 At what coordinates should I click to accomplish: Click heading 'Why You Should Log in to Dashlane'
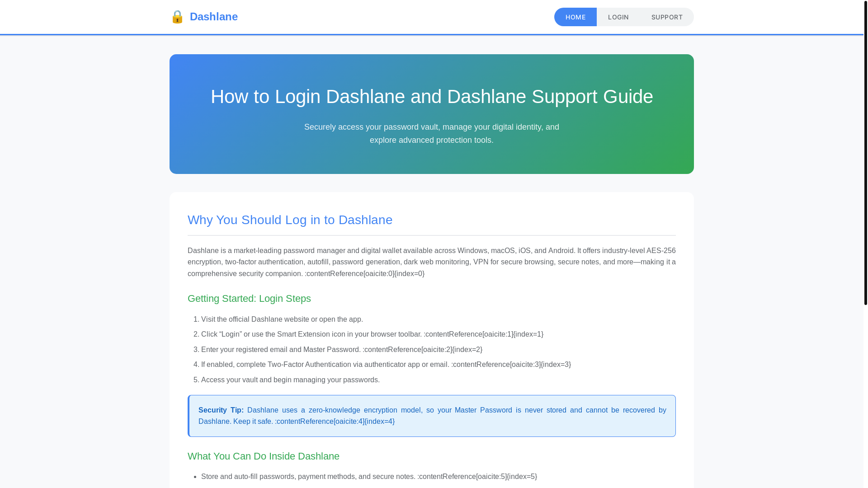click(x=290, y=220)
